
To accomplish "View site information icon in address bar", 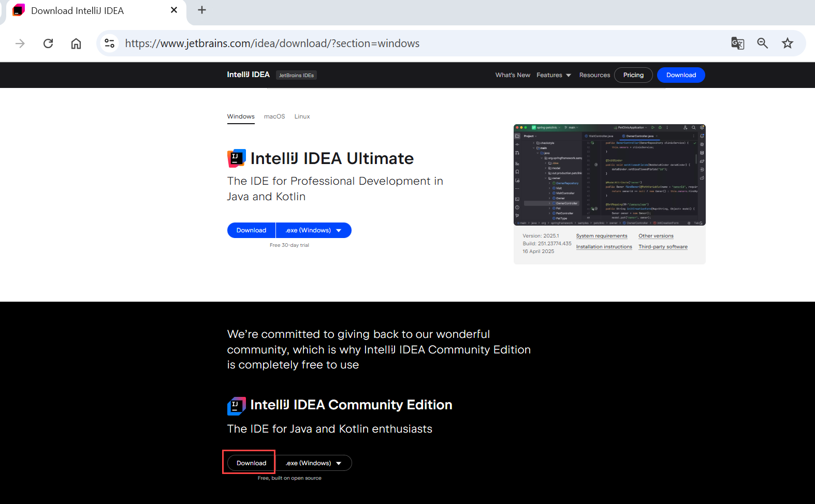I will (109, 43).
